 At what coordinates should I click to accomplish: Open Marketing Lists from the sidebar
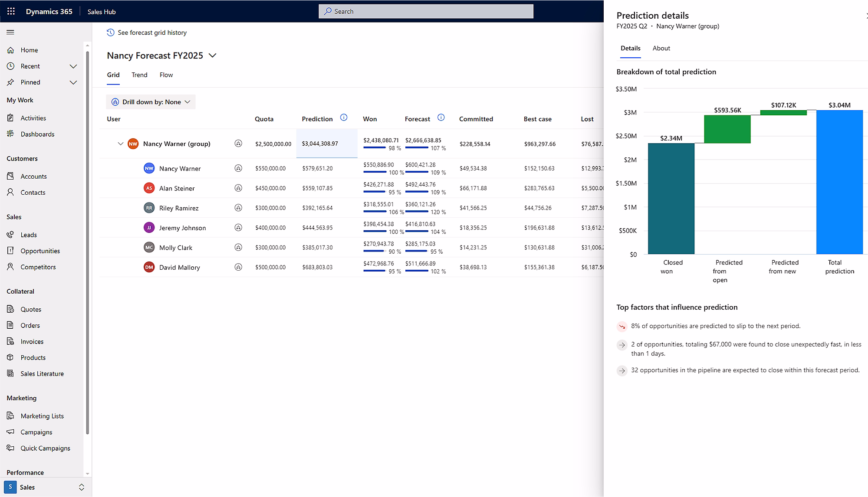pyautogui.click(x=42, y=415)
